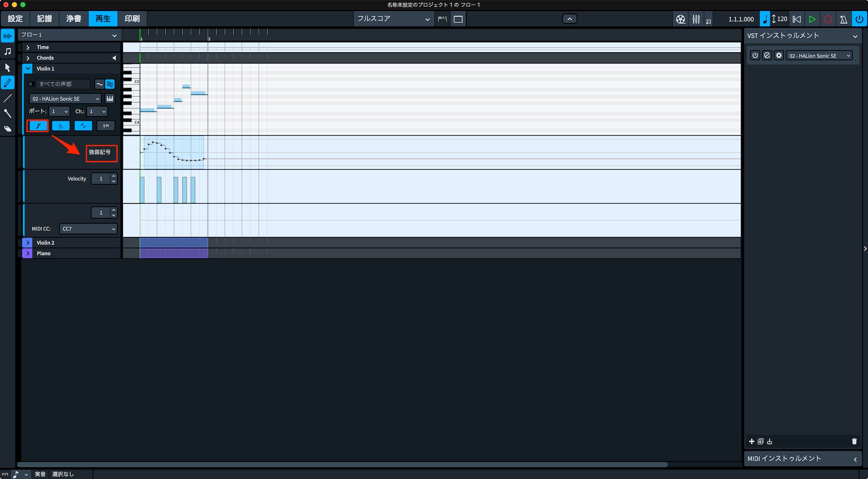
Task: Expand the Violin 2 track
Action: click(28, 243)
